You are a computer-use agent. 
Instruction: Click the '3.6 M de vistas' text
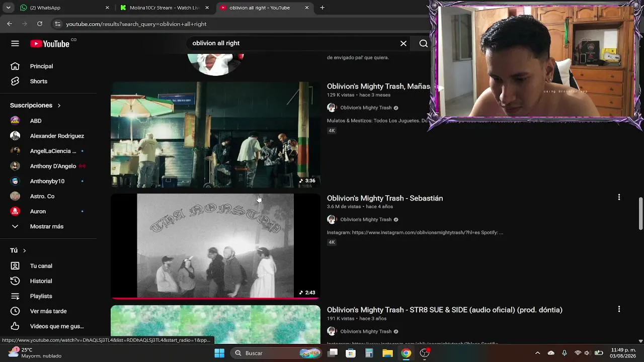click(344, 207)
